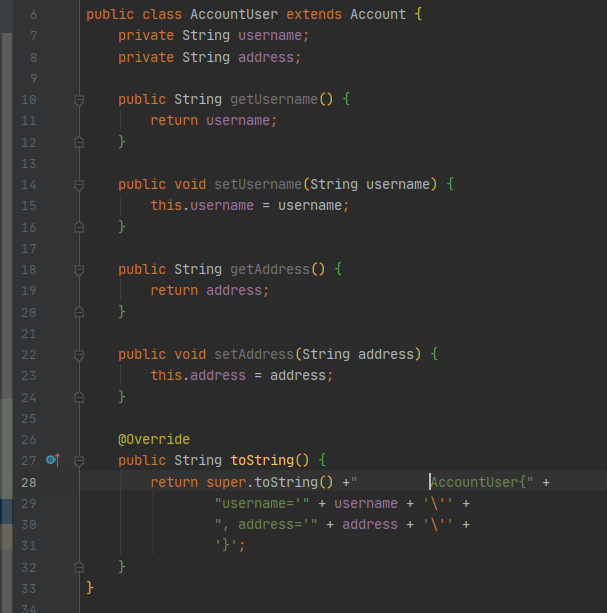Image resolution: width=607 pixels, height=613 pixels.
Task: Click the String address parameter in setAddress
Action: tap(358, 354)
